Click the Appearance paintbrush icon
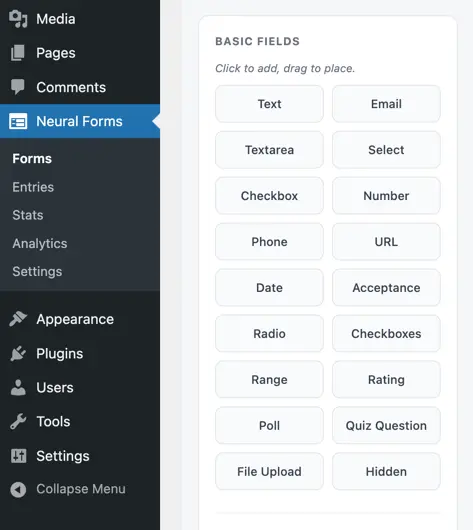 pos(18,319)
